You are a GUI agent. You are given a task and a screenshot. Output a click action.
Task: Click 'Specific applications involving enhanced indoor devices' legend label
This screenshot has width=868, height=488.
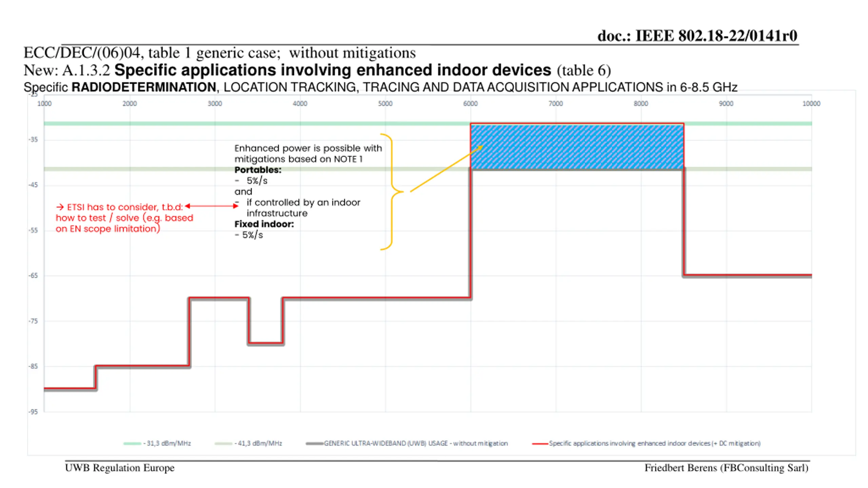pos(655,443)
